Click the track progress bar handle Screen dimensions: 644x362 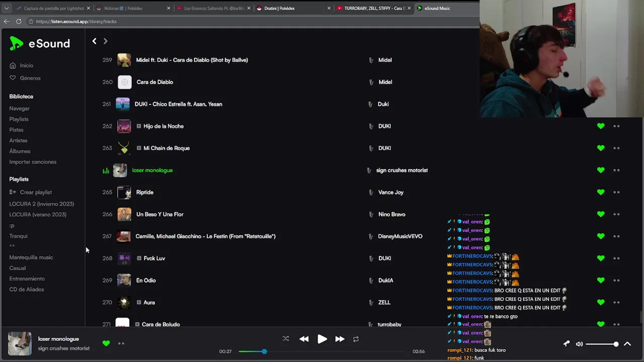pos(264,351)
